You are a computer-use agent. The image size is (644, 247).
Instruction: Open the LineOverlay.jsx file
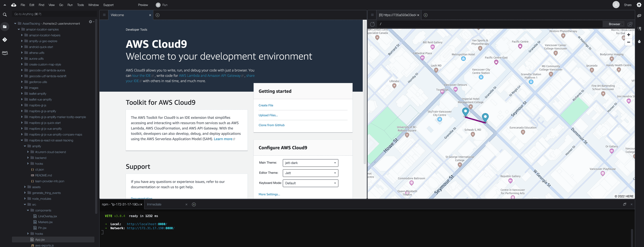pyautogui.click(x=47, y=216)
